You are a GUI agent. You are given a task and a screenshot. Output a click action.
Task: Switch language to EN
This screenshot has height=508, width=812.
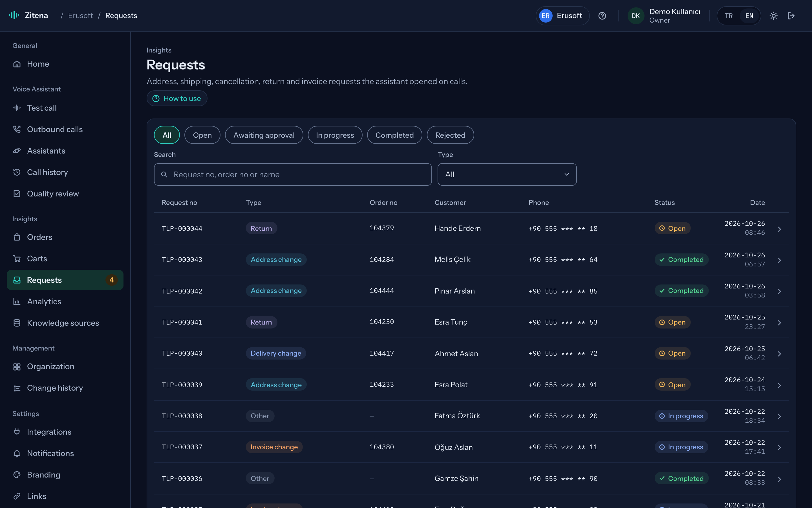coord(749,16)
